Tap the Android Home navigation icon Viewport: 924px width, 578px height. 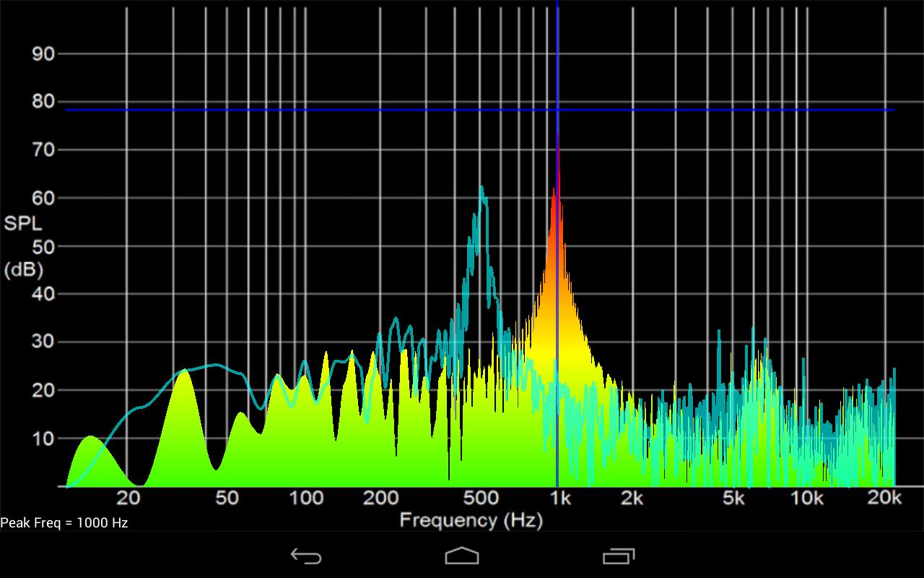point(462,556)
